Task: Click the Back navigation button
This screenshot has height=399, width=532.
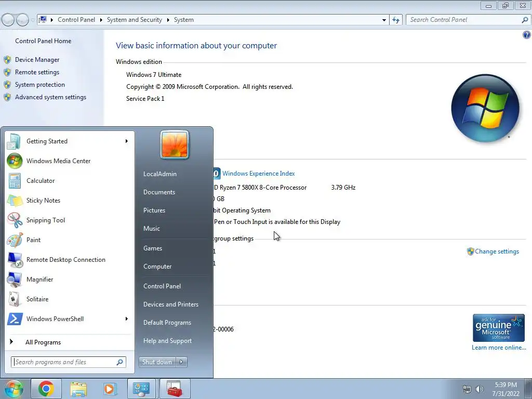Action: pyautogui.click(x=8, y=20)
